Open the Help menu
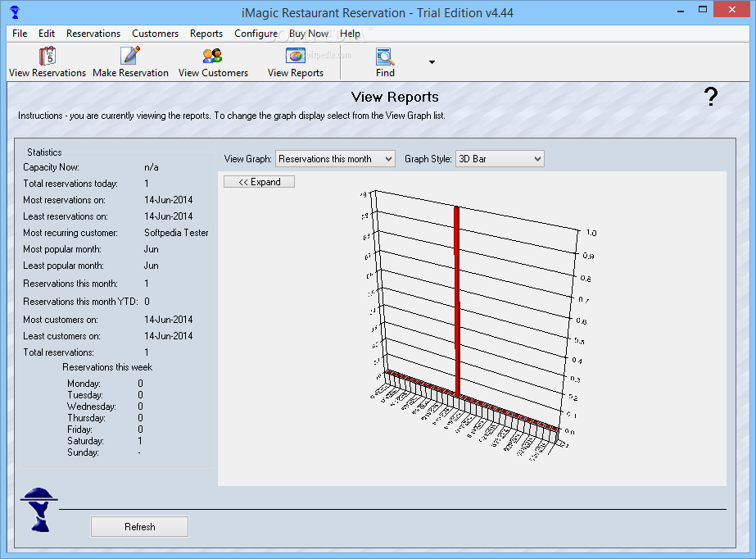 (x=350, y=34)
